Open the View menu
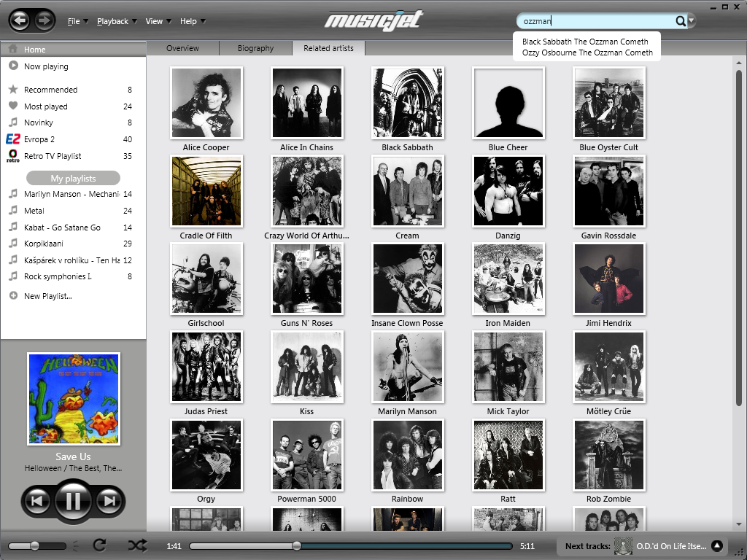Screen dimensions: 747x560 click(154, 21)
